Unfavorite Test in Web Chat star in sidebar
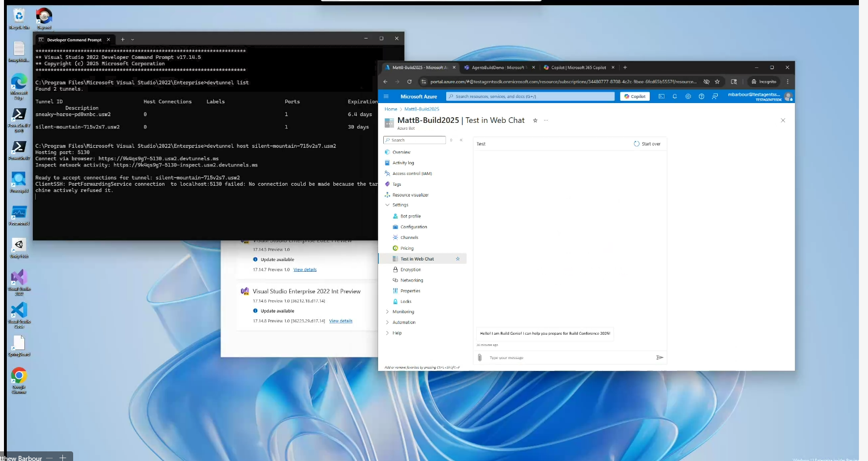This screenshot has height=461, width=868. 458,259
